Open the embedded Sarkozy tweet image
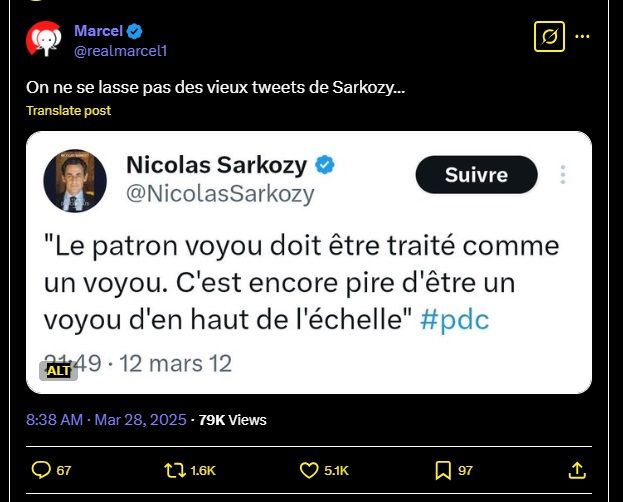This screenshot has width=623, height=502. (x=310, y=262)
